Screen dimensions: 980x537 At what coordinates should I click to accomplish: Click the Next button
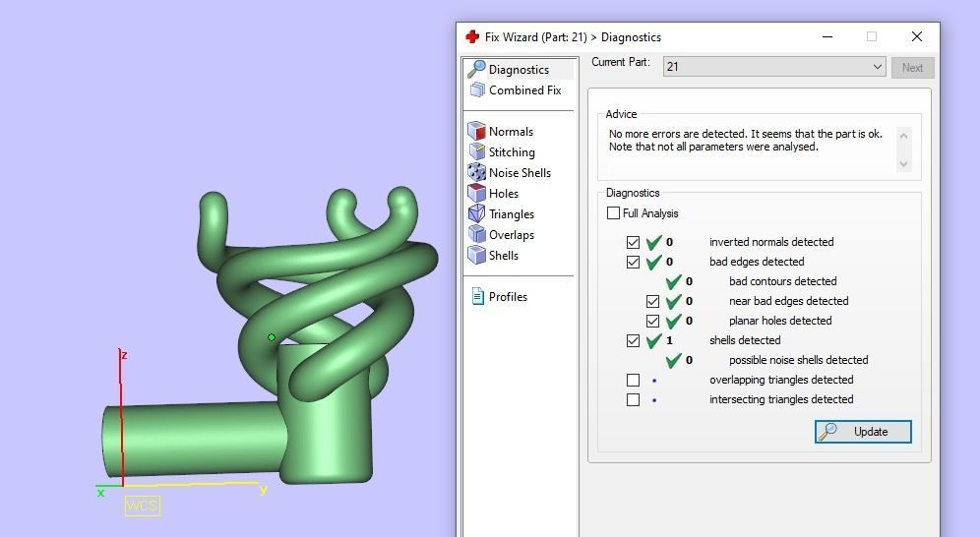[912, 68]
